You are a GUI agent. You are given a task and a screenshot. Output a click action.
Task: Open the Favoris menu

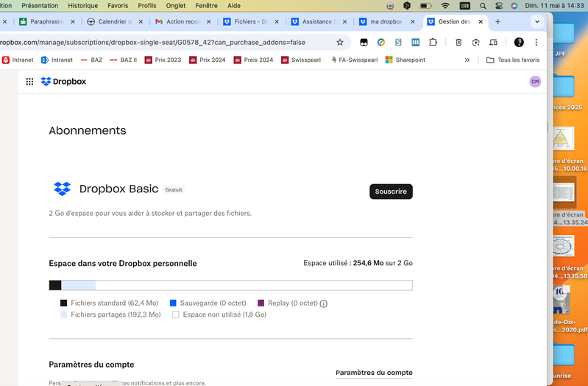click(x=118, y=6)
